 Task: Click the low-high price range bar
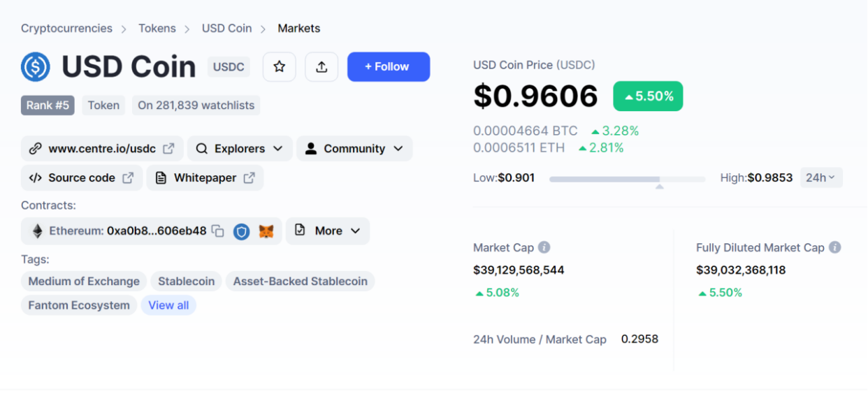point(628,180)
